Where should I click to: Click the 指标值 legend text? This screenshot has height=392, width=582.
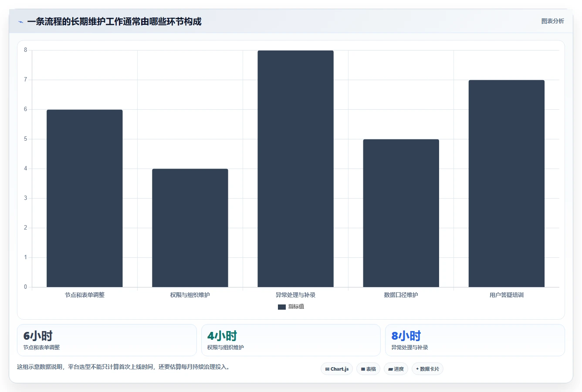point(296,307)
